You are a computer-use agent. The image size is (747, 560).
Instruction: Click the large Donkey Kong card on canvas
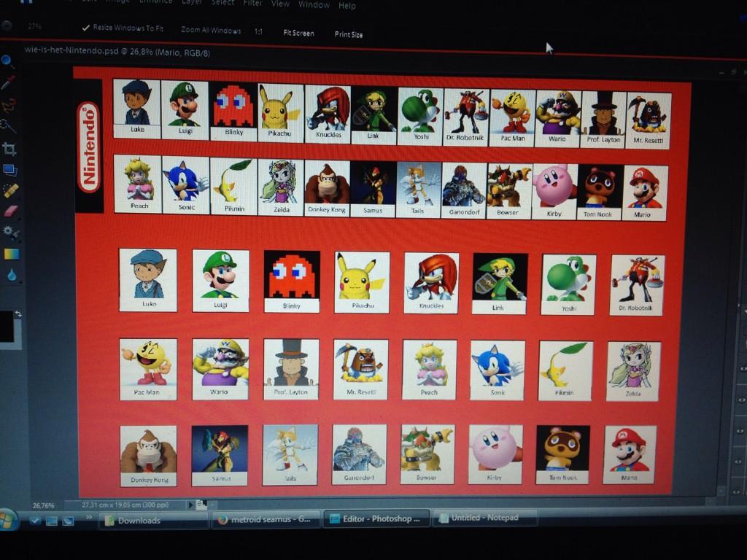point(148,456)
